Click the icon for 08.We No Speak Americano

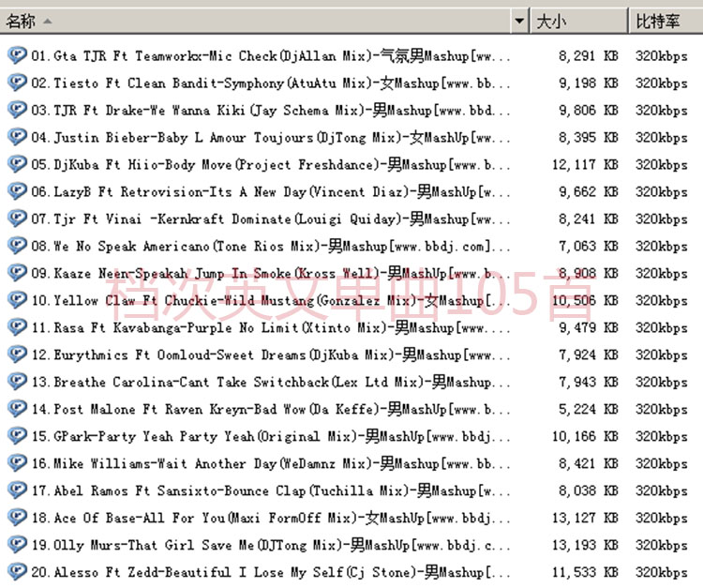tap(17, 246)
